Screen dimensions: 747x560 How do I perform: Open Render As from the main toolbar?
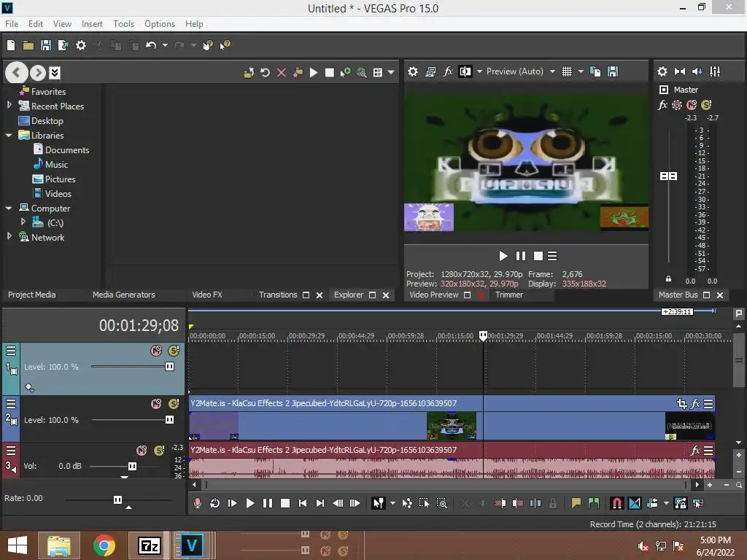point(63,45)
